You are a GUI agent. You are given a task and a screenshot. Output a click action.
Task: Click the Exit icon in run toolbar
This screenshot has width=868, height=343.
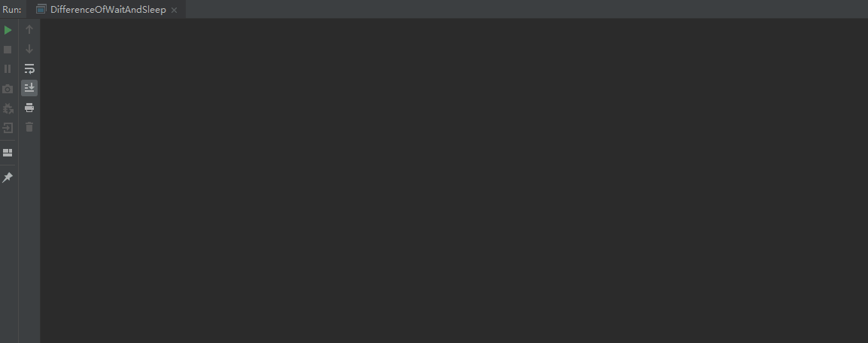8,129
